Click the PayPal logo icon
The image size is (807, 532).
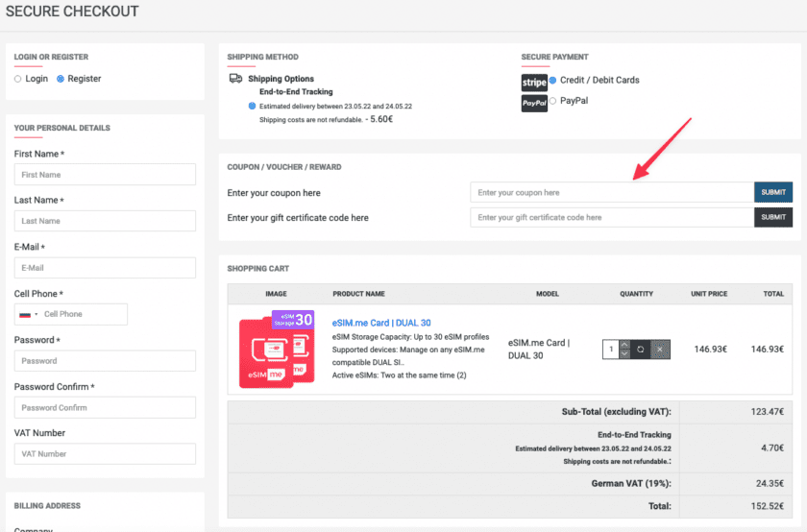point(534,102)
